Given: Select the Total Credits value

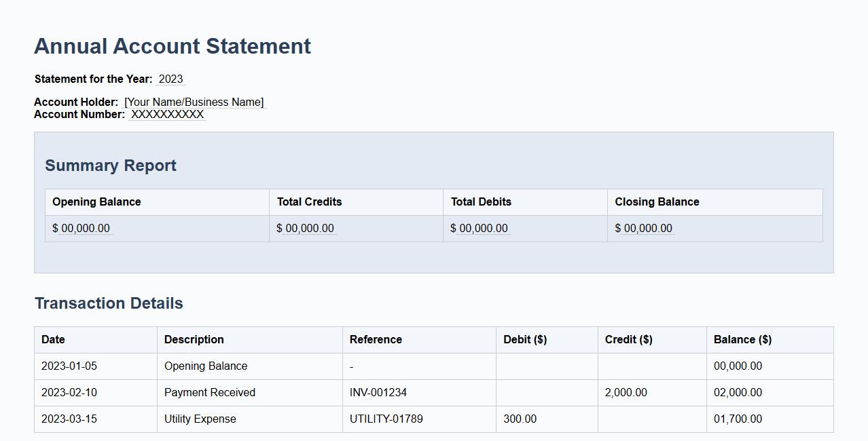Looking at the screenshot, I should [305, 228].
